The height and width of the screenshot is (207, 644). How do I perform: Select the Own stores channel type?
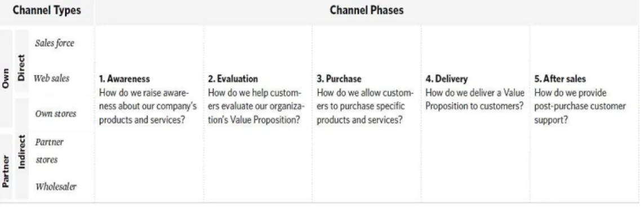point(55,114)
